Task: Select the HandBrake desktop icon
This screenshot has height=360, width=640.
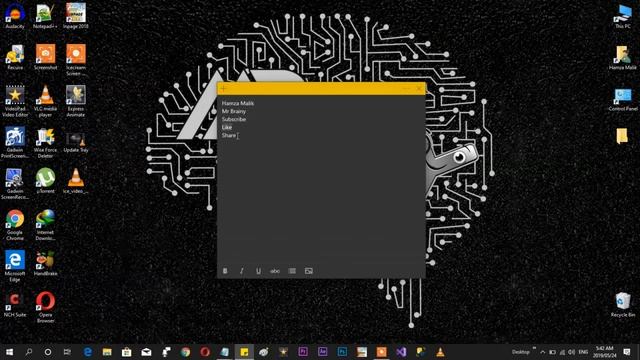Action: click(x=45, y=263)
